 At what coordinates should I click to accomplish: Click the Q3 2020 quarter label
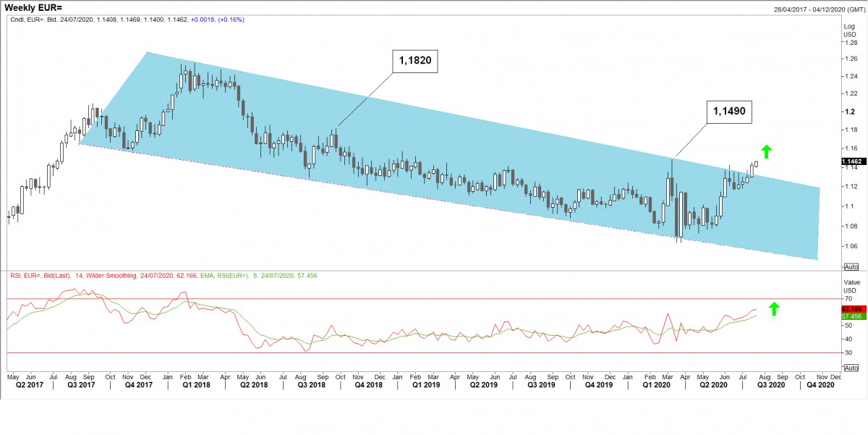pos(770,386)
